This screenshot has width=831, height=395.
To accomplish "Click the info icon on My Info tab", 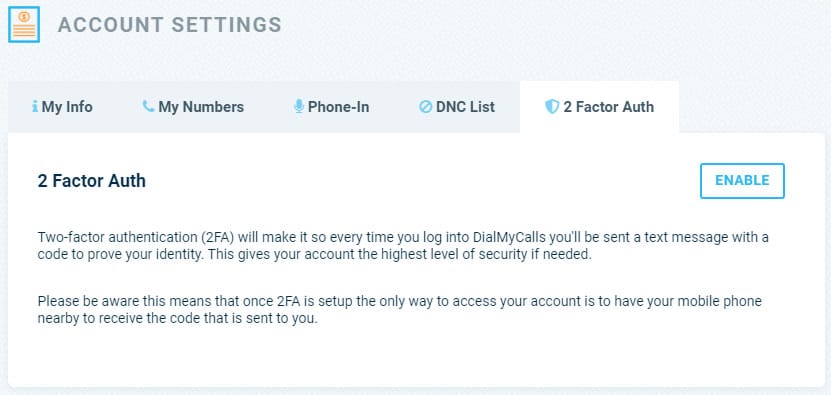I will pyautogui.click(x=35, y=107).
